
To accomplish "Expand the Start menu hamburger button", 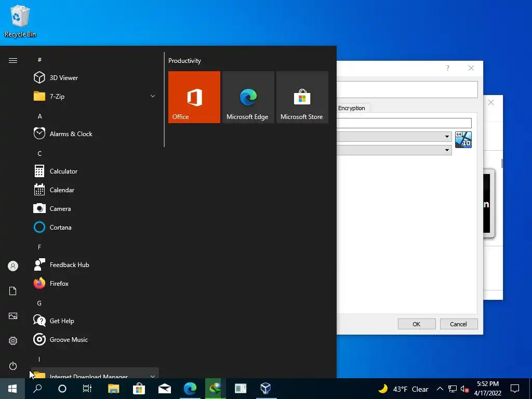I will (x=13, y=60).
